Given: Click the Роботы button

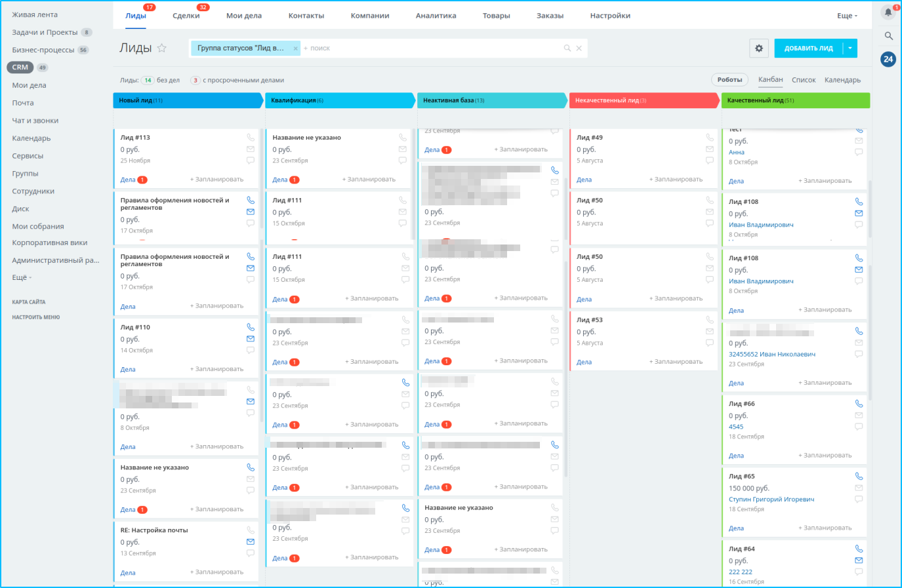Looking at the screenshot, I should (x=729, y=80).
